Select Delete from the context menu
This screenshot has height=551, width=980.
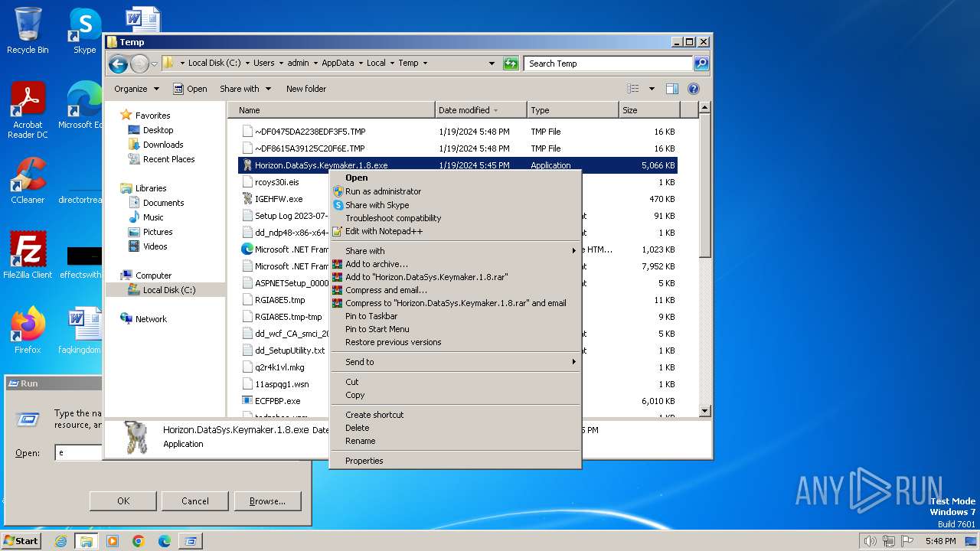pyautogui.click(x=456, y=428)
